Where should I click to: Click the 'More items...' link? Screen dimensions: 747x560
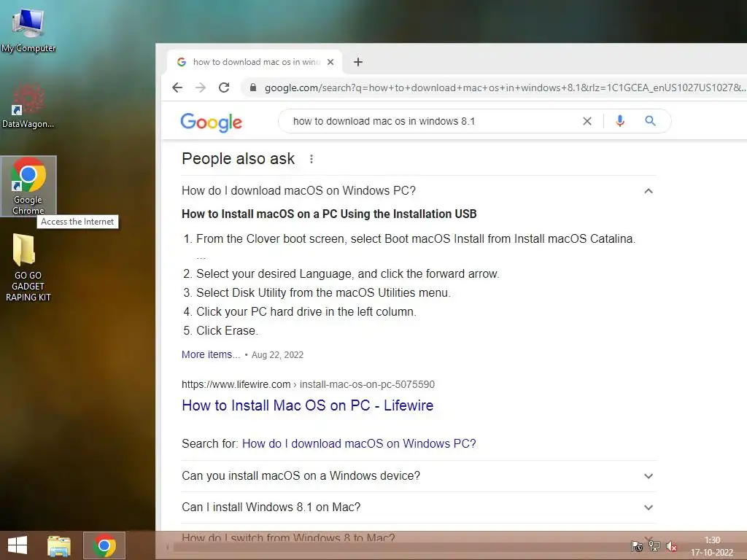211,354
